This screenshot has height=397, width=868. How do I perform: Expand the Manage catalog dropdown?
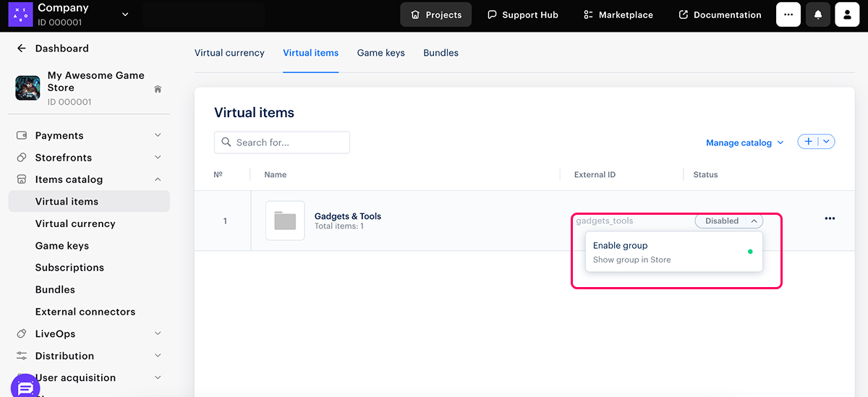pyautogui.click(x=744, y=143)
